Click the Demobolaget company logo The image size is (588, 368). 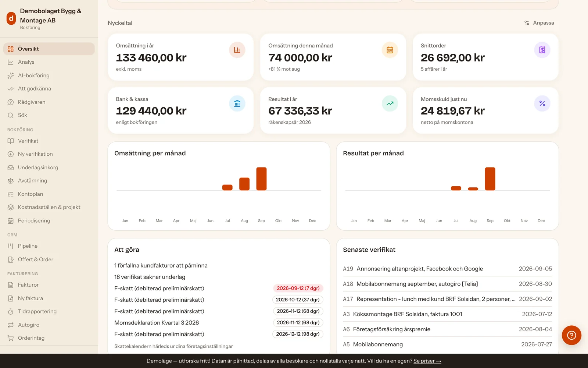pyautogui.click(x=11, y=18)
